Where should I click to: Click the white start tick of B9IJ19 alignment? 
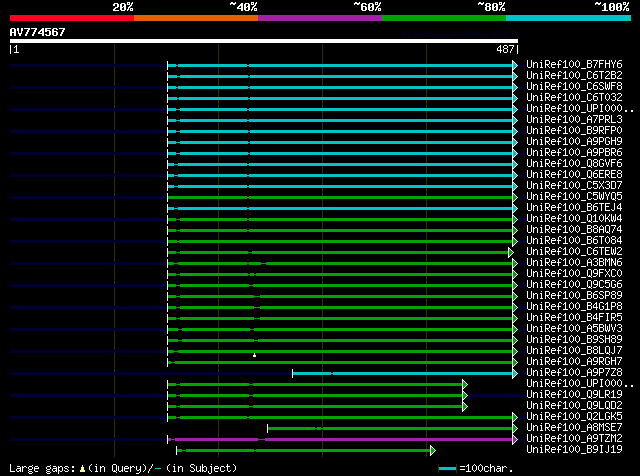tap(176, 451)
